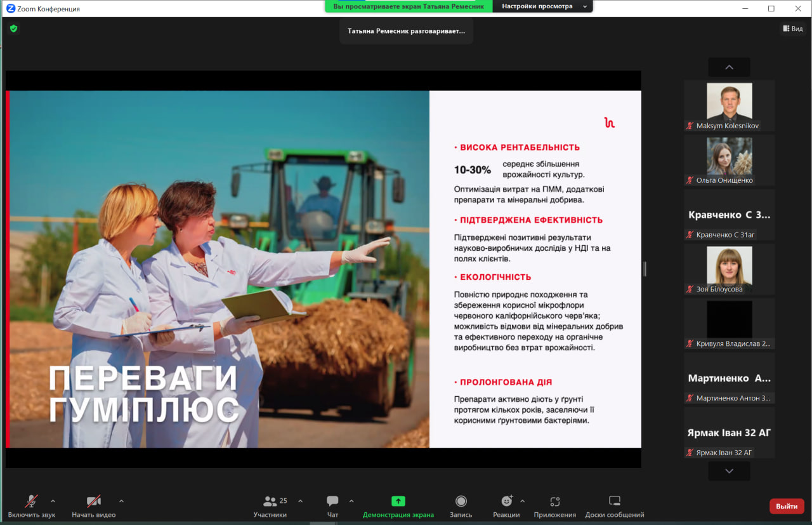Click the green Share Screen icon

tap(398, 501)
